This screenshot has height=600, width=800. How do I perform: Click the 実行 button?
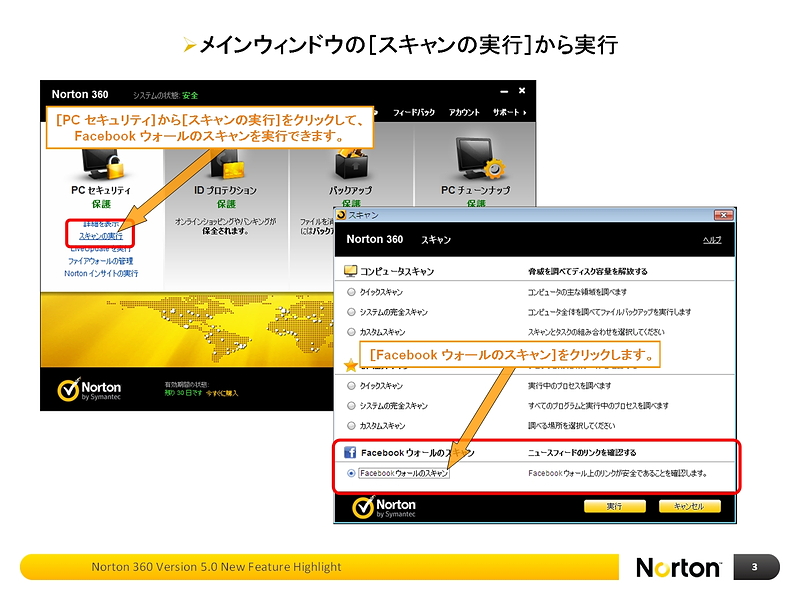click(x=614, y=506)
